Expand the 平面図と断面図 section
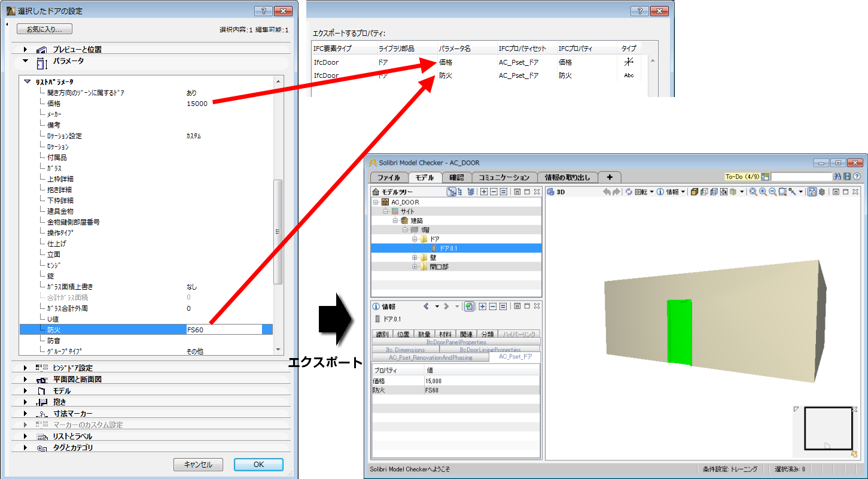 (25, 379)
